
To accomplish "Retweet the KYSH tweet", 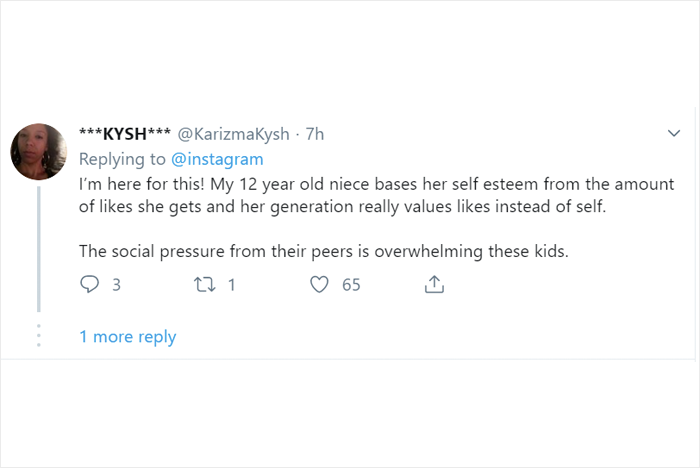I will click(x=204, y=284).
